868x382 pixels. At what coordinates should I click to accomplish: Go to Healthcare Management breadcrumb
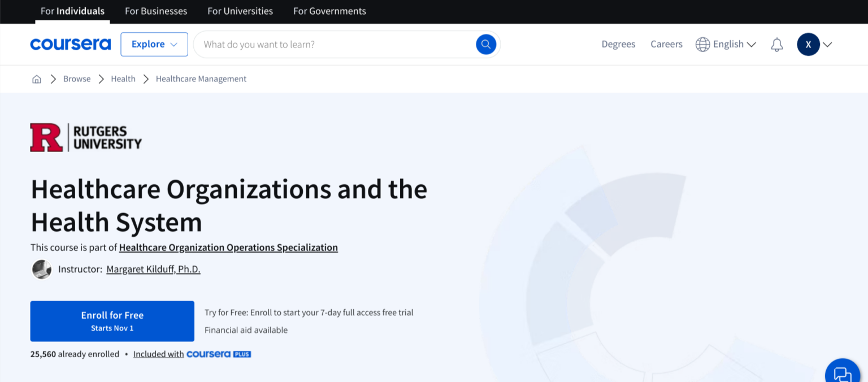tap(201, 79)
